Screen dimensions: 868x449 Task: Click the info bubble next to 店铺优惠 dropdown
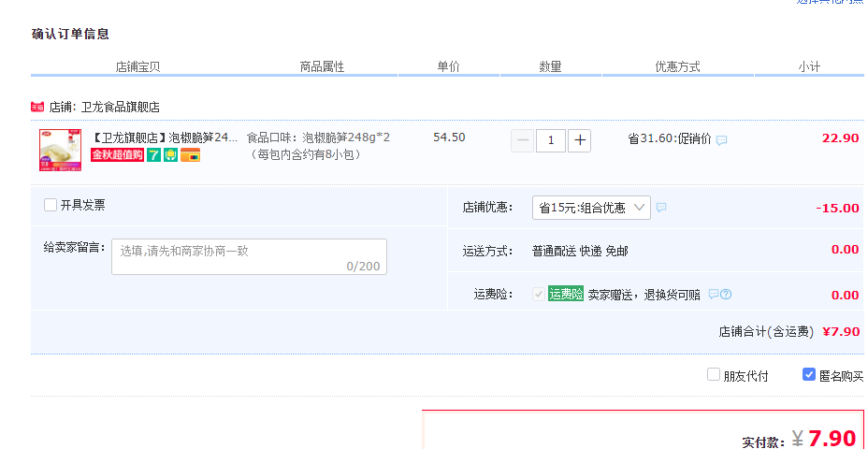pyautogui.click(x=661, y=208)
